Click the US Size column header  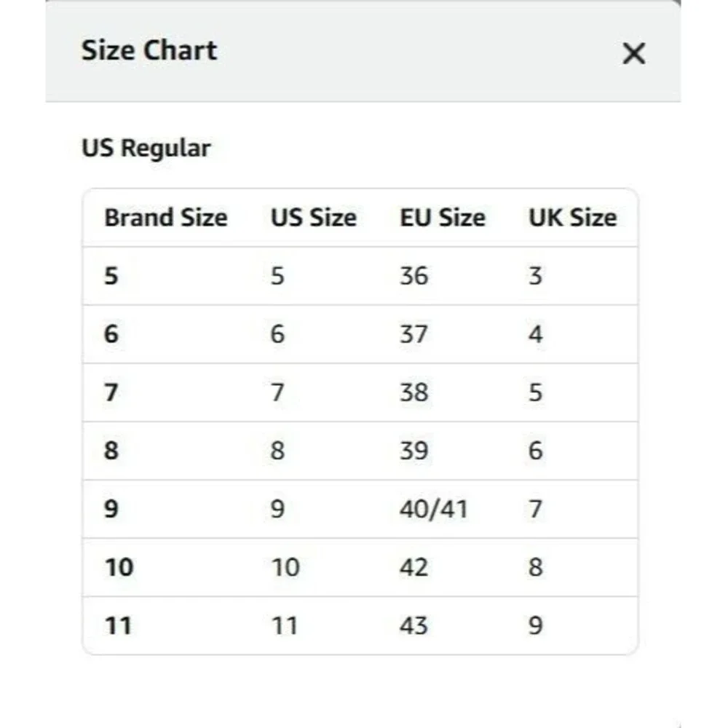click(313, 217)
